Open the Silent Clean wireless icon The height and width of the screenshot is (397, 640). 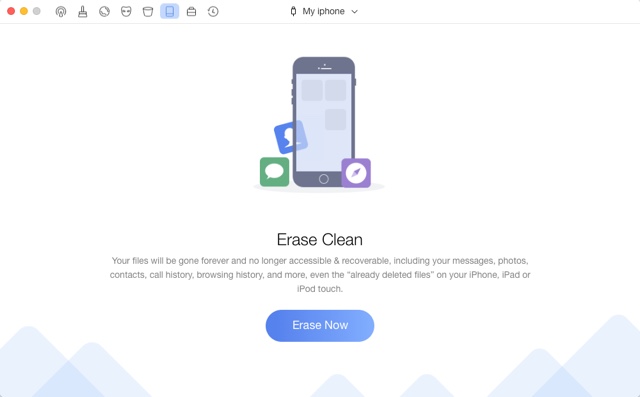click(61, 11)
